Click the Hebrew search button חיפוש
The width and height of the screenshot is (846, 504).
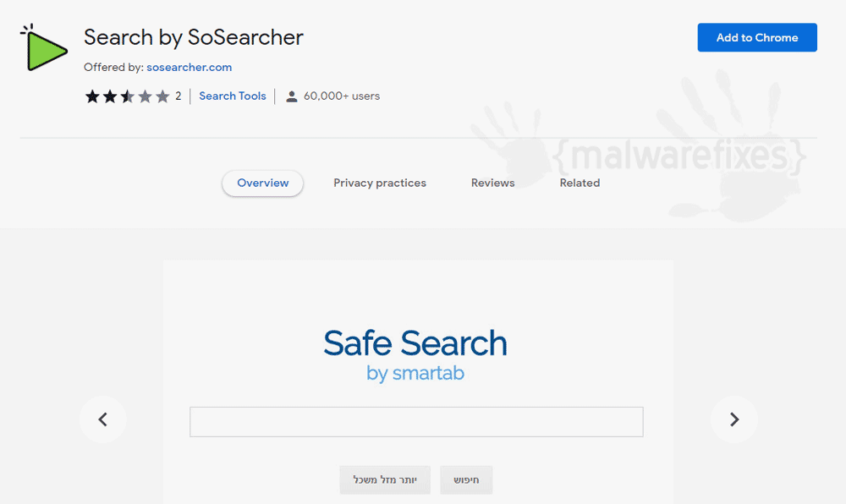466,479
